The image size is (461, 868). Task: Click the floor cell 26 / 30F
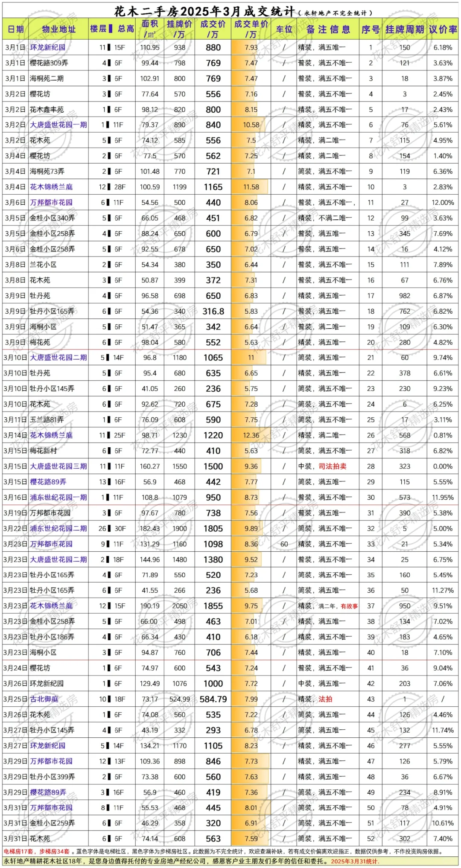(x=112, y=528)
